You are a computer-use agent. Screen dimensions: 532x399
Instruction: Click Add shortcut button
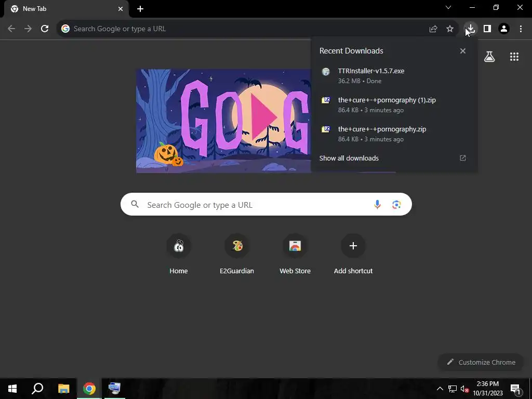pos(353,254)
